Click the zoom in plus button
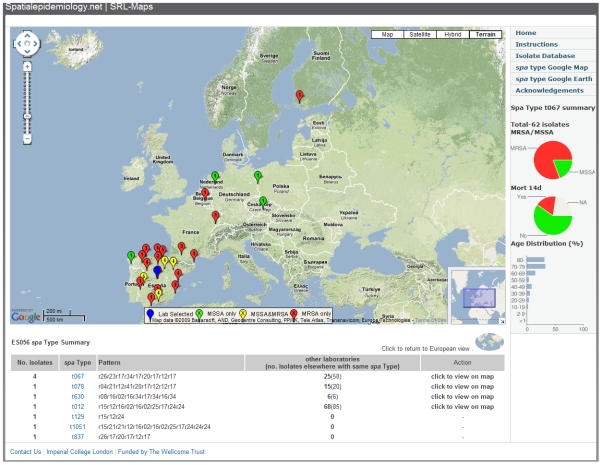Image resolution: width=602 pixels, height=465 pixels. [27, 67]
